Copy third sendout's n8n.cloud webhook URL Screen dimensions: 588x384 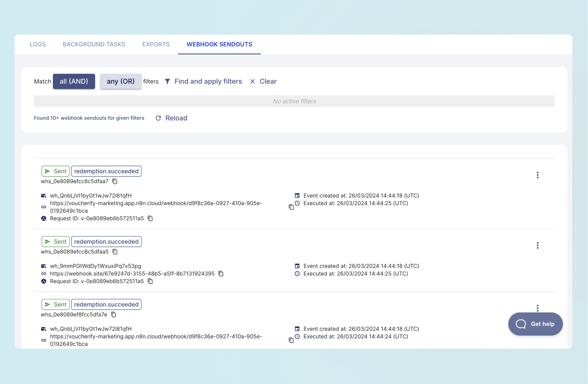click(291, 340)
